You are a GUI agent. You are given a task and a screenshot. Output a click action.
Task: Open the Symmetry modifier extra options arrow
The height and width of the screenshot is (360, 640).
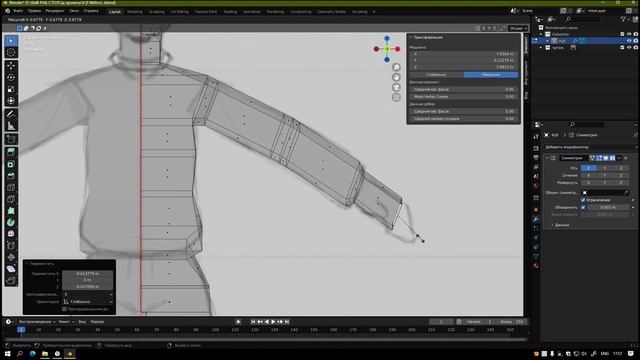point(619,158)
